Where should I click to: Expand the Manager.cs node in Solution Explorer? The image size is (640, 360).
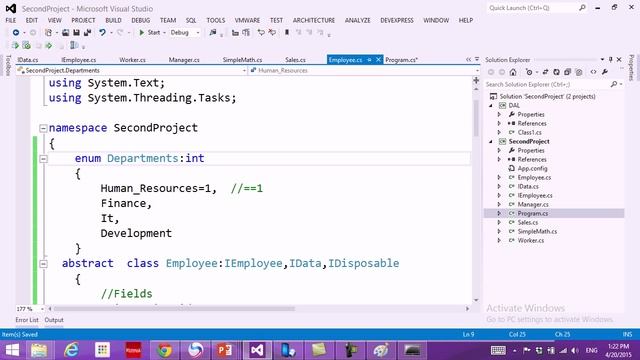tap(499, 204)
